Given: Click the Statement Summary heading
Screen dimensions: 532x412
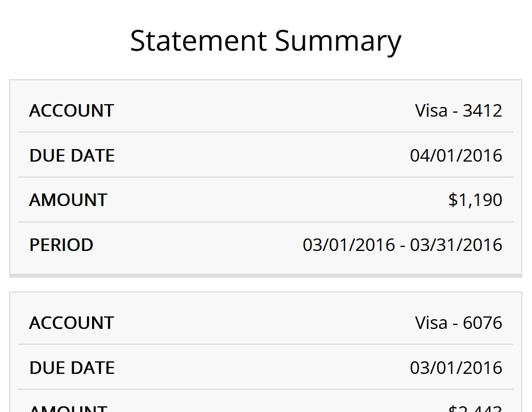Looking at the screenshot, I should pos(265,41).
